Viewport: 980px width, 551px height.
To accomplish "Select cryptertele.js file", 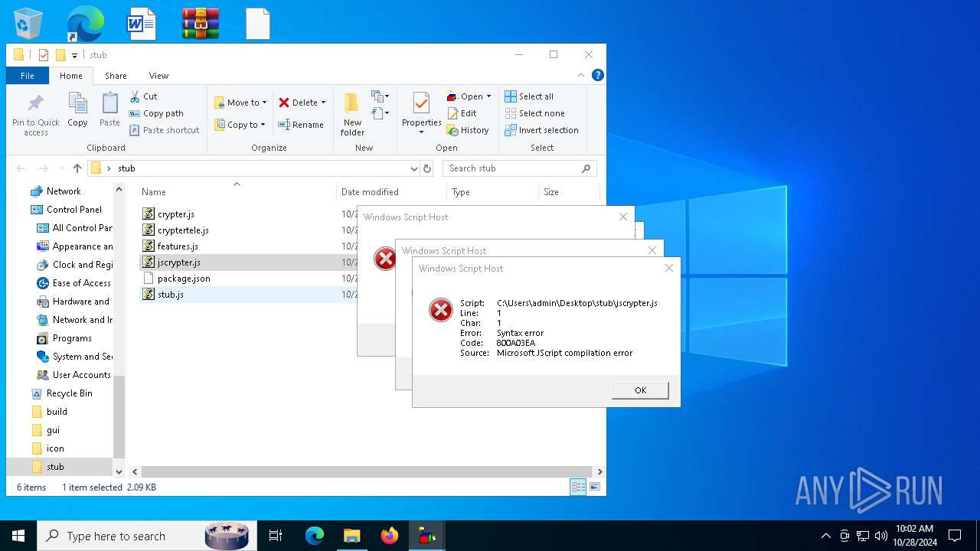I will tap(183, 230).
